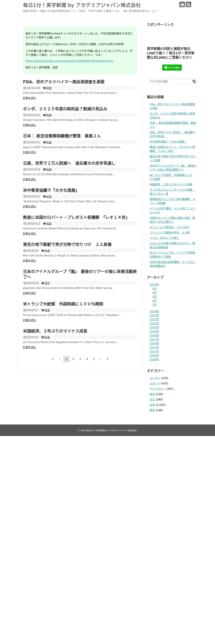
Task: Open the US economy negative growth article title
Action: click(x=55, y=331)
